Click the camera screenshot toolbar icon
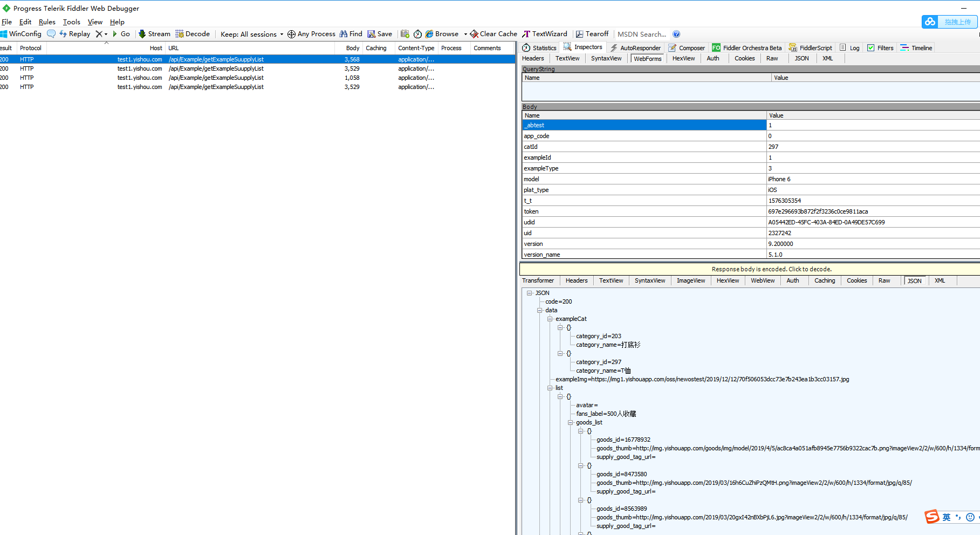 pyautogui.click(x=405, y=34)
